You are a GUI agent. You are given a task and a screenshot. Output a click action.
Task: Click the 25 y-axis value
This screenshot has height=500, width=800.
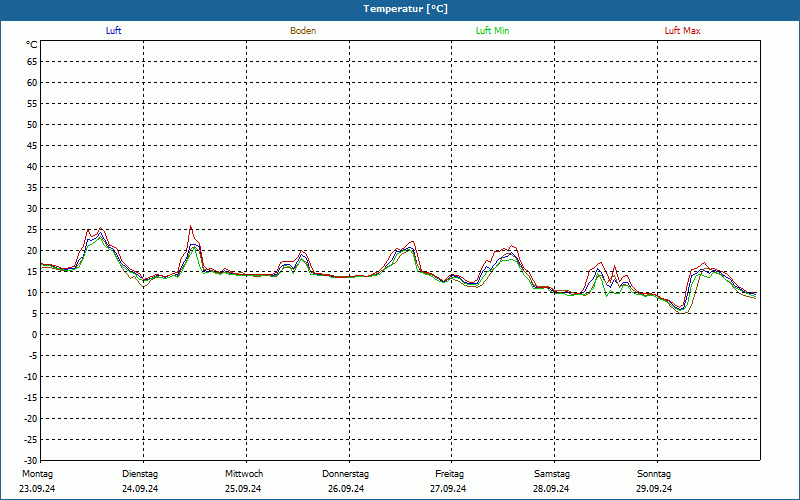tap(32, 230)
